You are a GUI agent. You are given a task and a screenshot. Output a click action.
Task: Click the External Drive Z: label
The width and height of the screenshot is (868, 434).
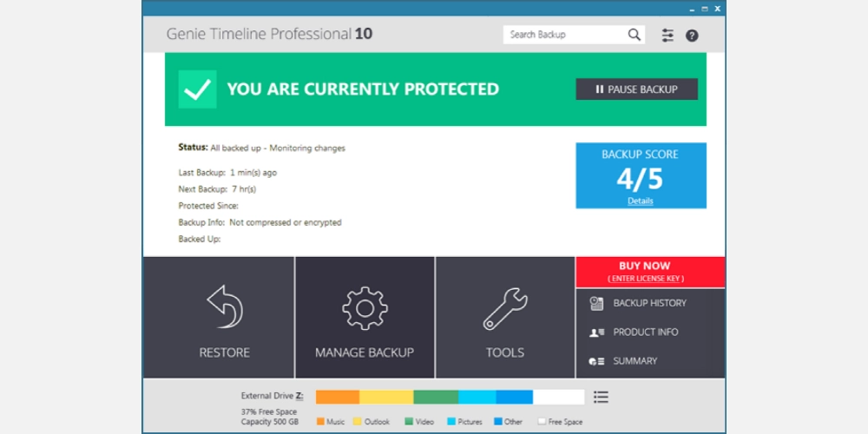click(x=273, y=396)
